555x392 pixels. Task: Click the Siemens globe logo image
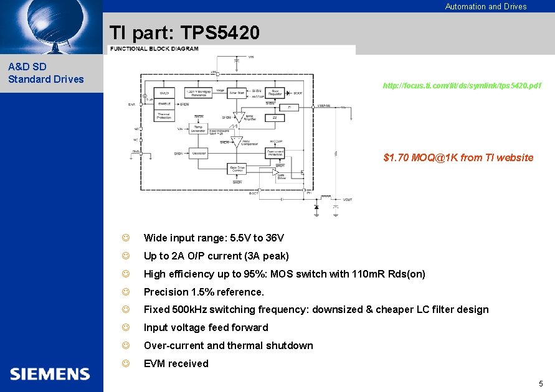point(51,27)
